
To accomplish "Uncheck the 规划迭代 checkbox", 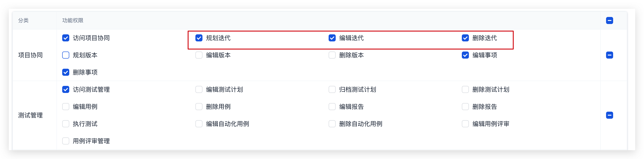I will [199, 38].
